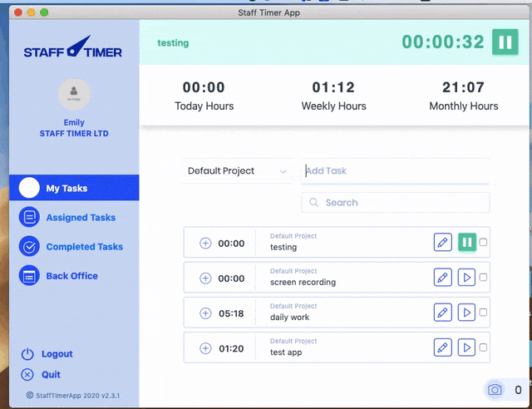Screen dimensions: 532x409
Task: Tick checkbox for test app task
Action: [x=483, y=347]
